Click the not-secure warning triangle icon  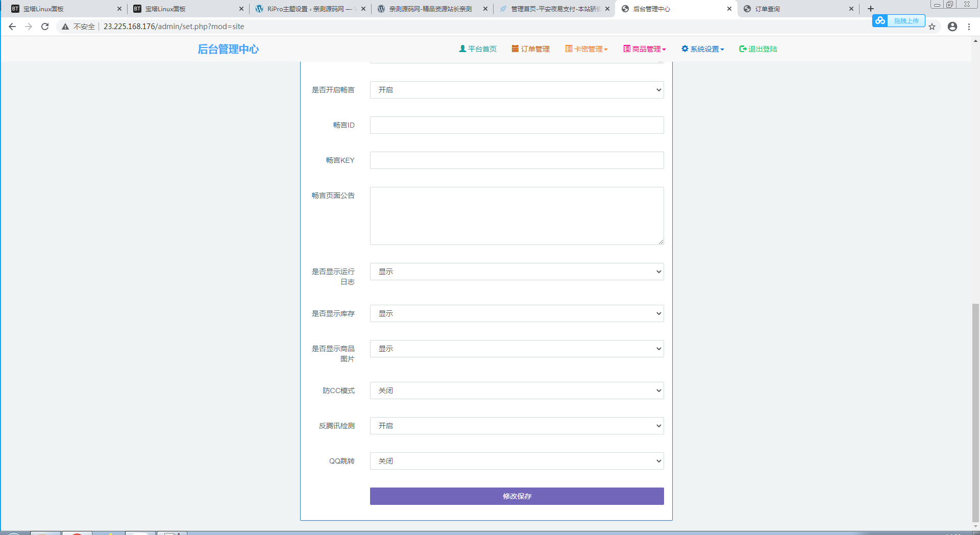(x=65, y=27)
